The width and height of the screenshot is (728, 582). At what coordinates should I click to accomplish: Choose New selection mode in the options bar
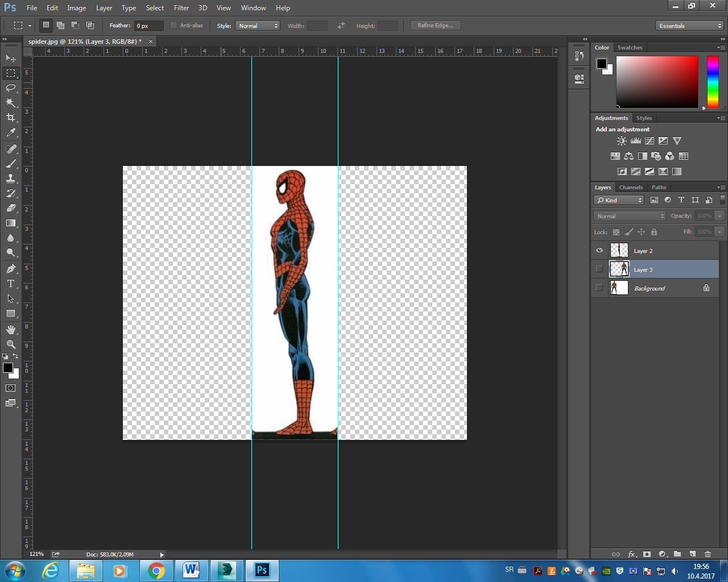(x=46, y=25)
